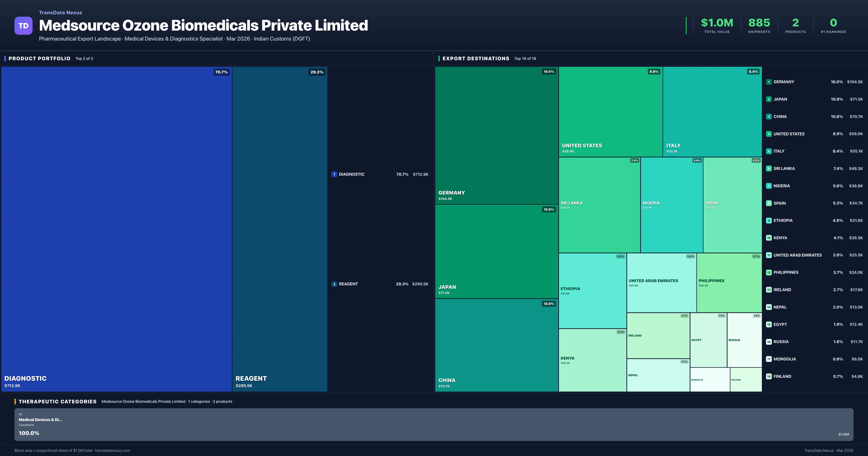
Task: Click the TD logo icon
Action: (23, 26)
